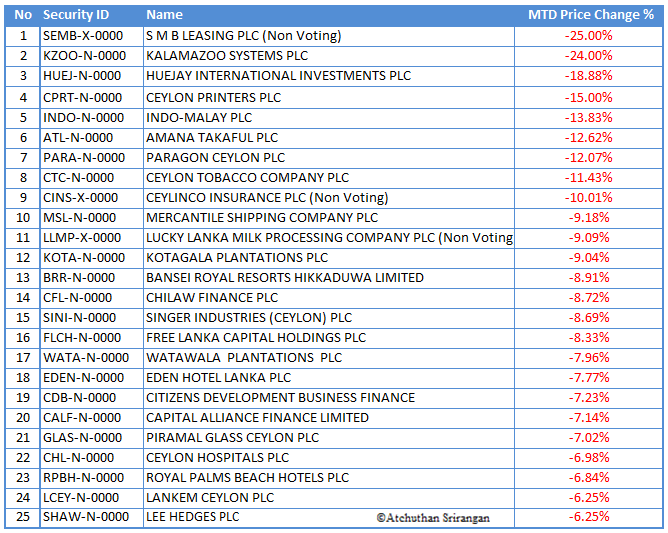Click the -24.00% price change value
This screenshot has width=668, height=533.
[x=588, y=56]
